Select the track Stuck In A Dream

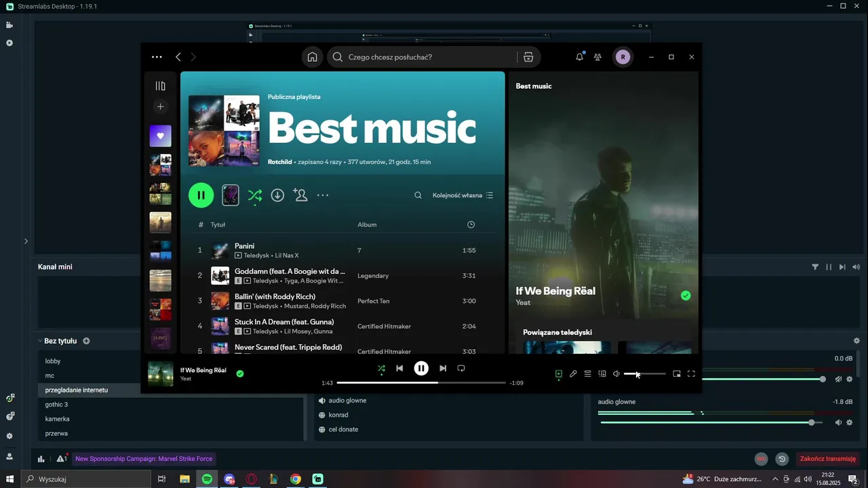coord(284,321)
